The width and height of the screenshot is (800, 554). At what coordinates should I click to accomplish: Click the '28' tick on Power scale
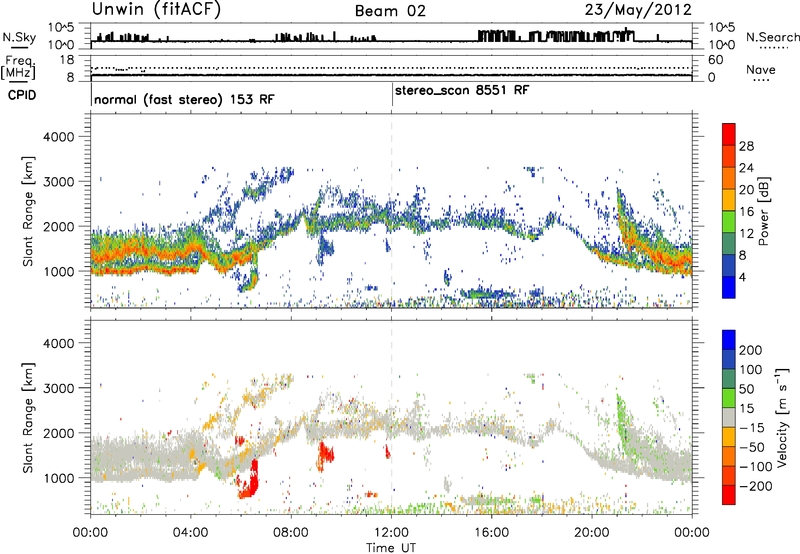[746, 146]
